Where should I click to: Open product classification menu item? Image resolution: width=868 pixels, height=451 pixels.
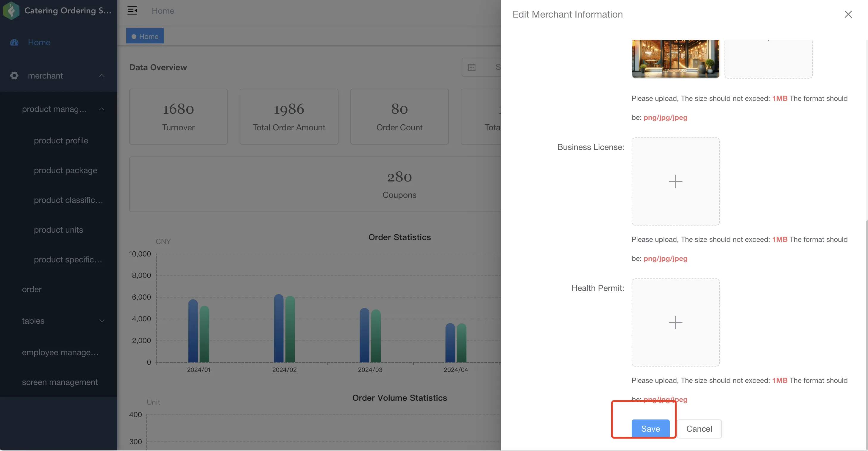click(59, 200)
